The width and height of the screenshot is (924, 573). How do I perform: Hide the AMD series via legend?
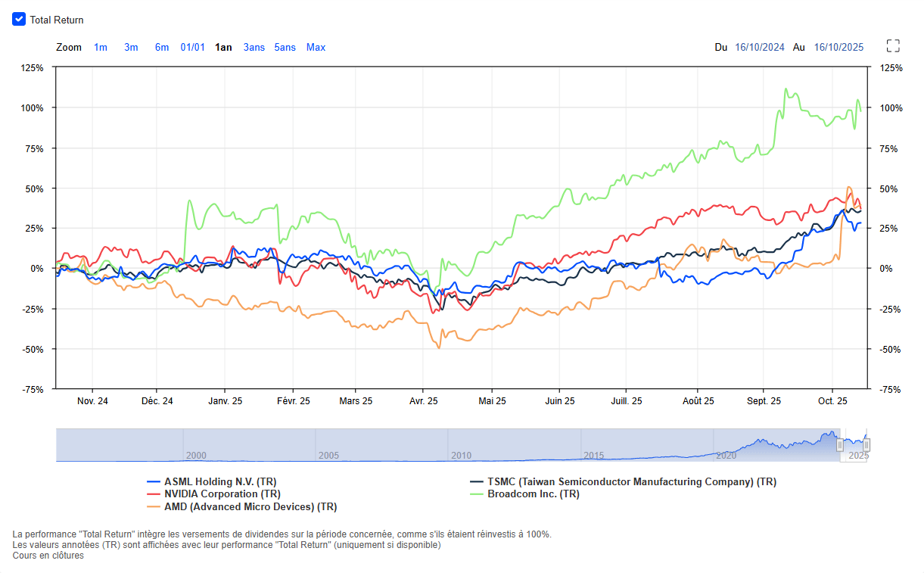250,507
